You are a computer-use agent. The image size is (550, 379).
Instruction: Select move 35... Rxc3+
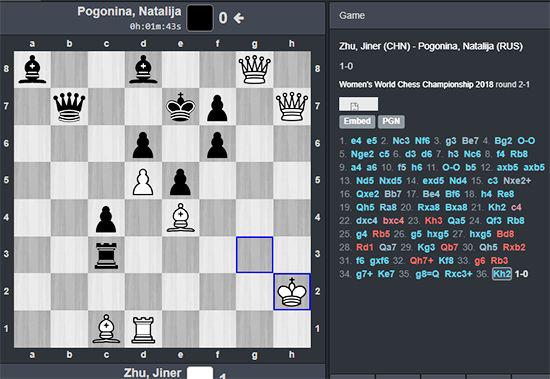point(459,274)
